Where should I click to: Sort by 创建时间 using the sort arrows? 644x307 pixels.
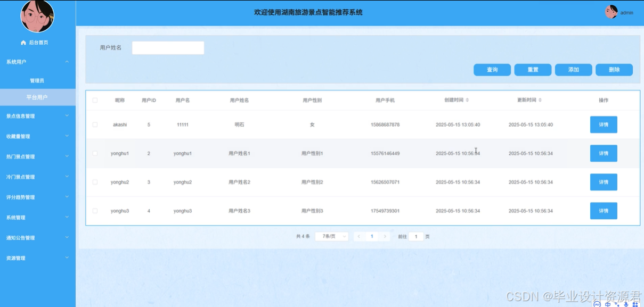[x=467, y=100]
